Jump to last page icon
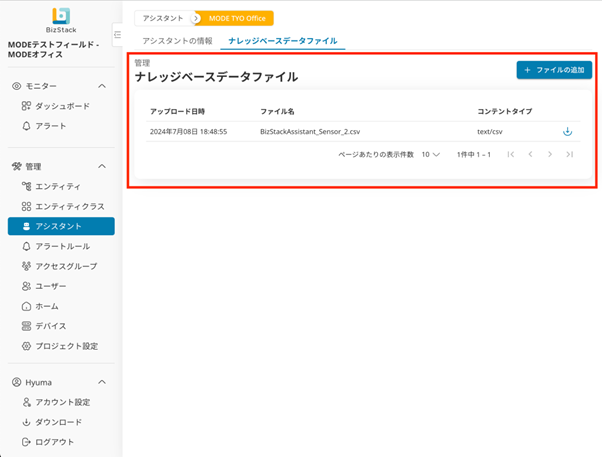602x457 pixels. pos(569,154)
